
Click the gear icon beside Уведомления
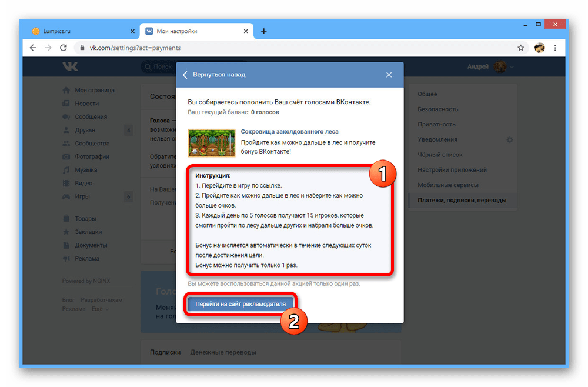click(510, 139)
